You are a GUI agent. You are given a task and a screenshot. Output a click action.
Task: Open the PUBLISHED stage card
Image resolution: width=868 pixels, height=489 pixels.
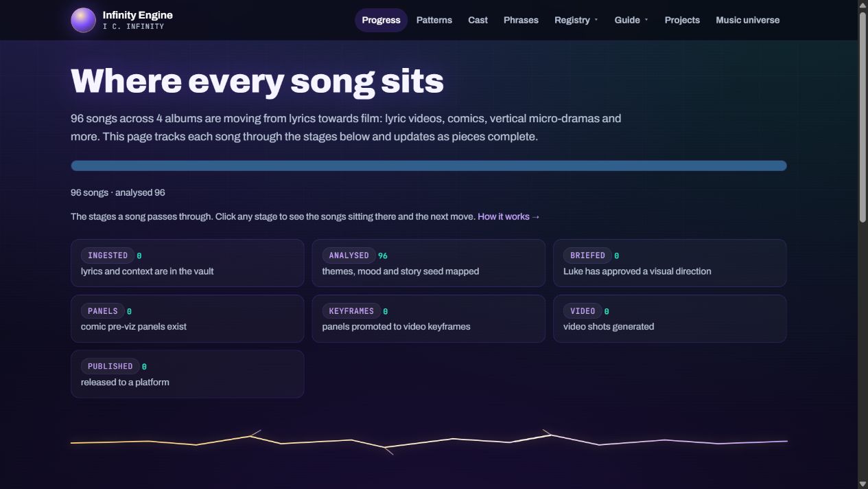pos(187,374)
